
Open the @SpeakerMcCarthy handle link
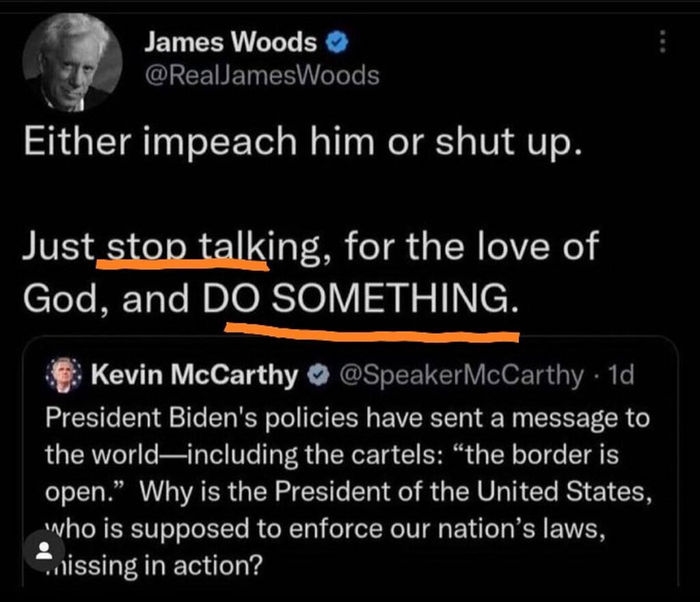click(x=461, y=376)
